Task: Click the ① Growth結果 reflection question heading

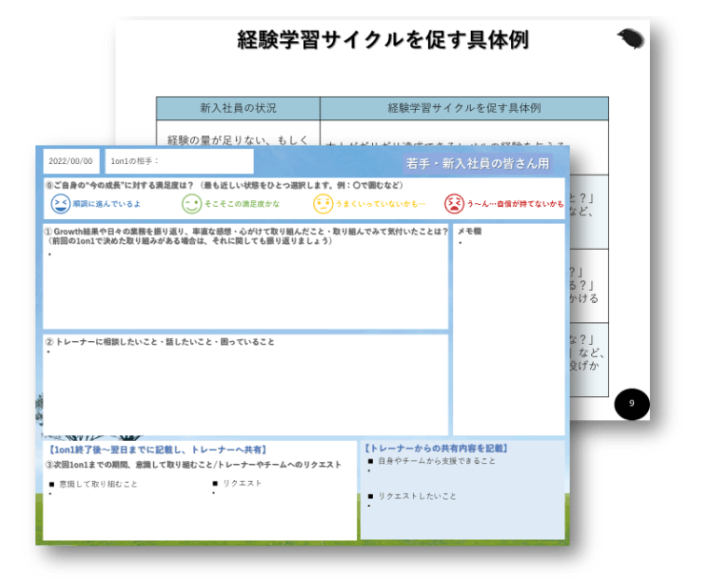Action: coord(247,236)
